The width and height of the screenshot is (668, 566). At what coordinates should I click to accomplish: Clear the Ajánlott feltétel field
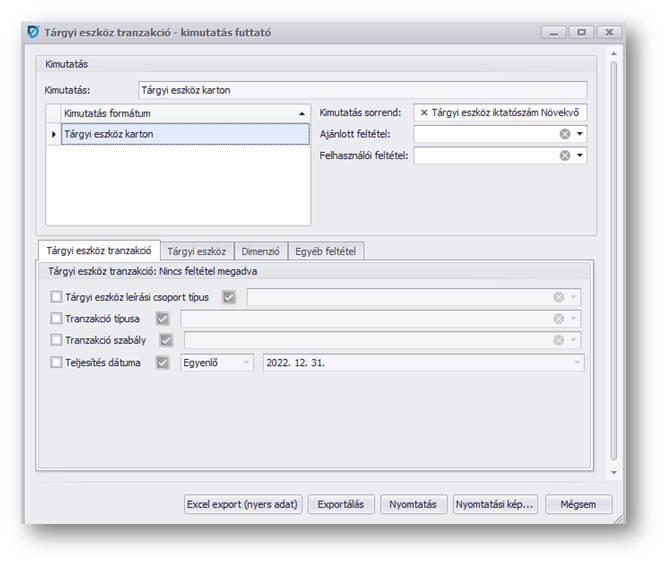pos(565,134)
